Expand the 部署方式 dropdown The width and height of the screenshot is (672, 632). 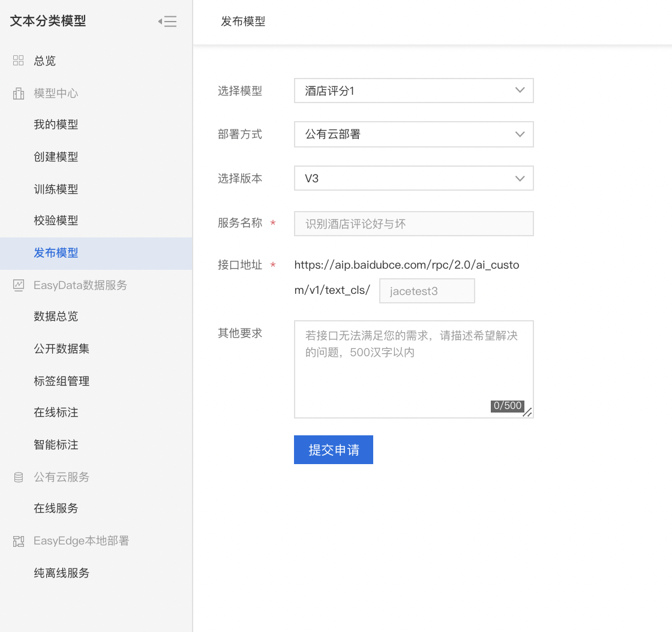point(413,135)
